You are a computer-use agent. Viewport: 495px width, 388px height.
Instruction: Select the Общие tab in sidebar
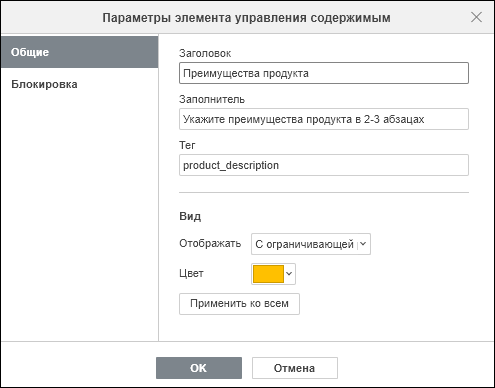[79, 52]
